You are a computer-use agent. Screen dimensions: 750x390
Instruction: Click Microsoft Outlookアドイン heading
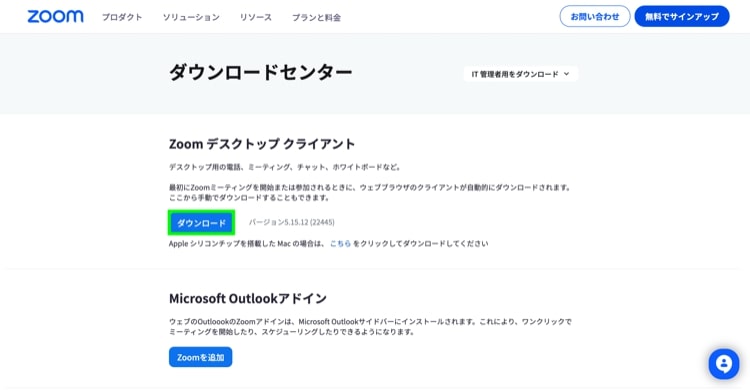click(248, 298)
